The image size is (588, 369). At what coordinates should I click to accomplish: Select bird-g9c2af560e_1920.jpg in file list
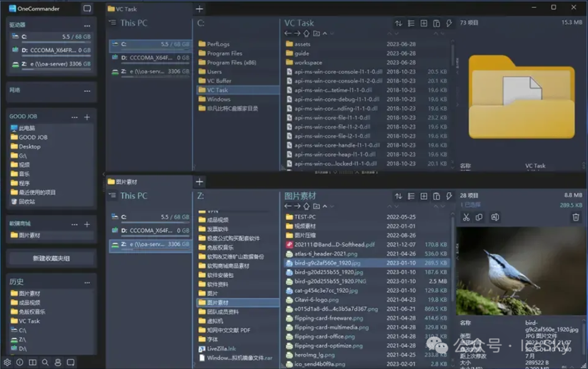[327, 263]
